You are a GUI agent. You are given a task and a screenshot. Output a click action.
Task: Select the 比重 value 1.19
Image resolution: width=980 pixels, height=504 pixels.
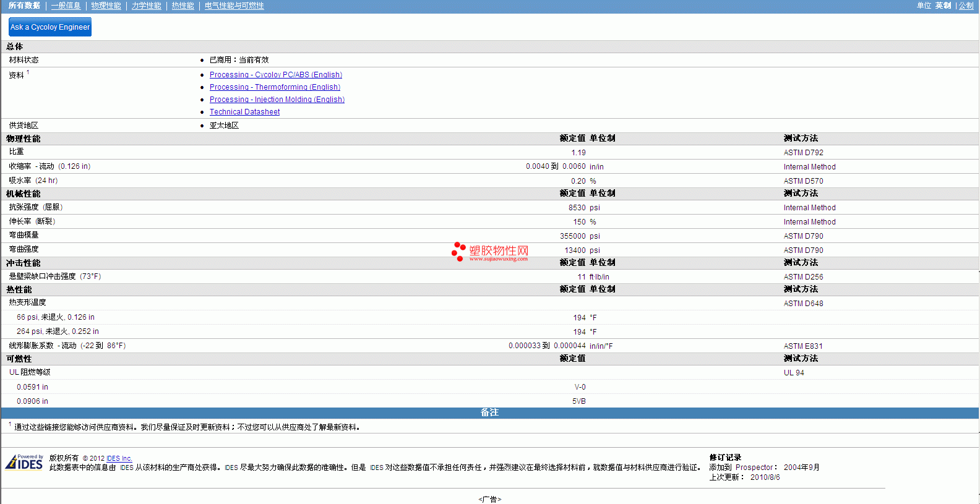(x=578, y=153)
